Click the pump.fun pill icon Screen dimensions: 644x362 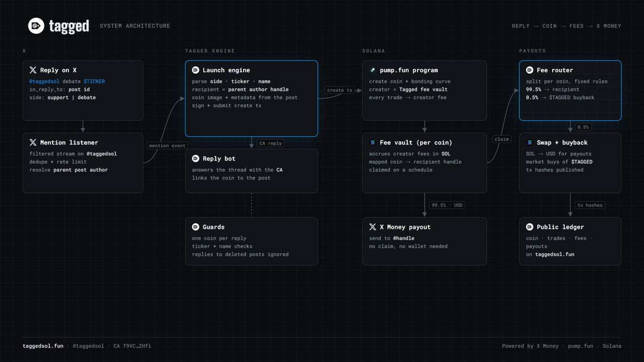[372, 70]
